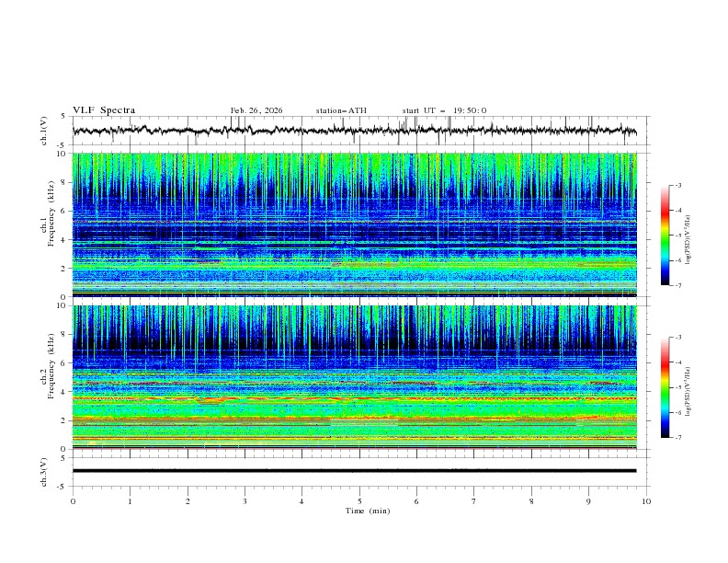Click the "ch.3(V)" axis label
Viewport: 728px width, 563px height.
tap(44, 472)
